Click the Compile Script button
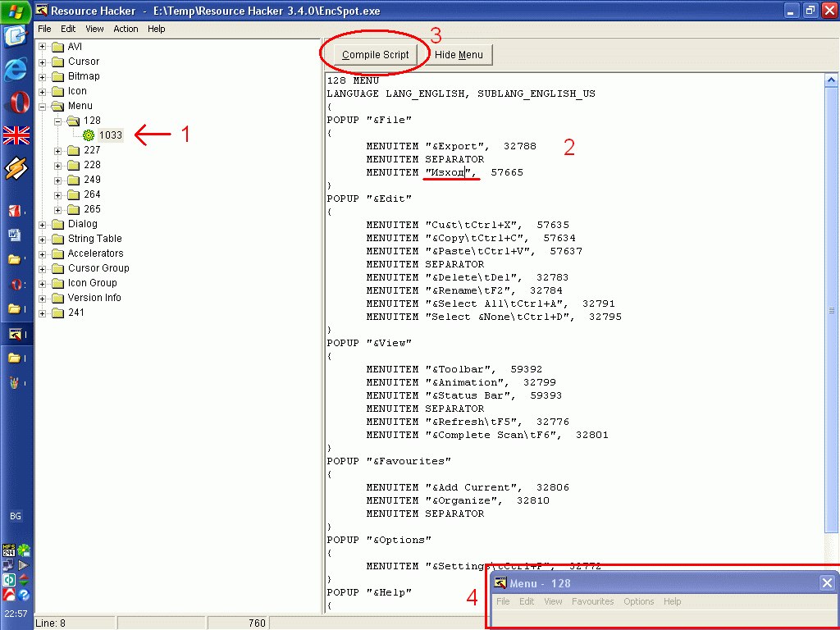 point(375,55)
